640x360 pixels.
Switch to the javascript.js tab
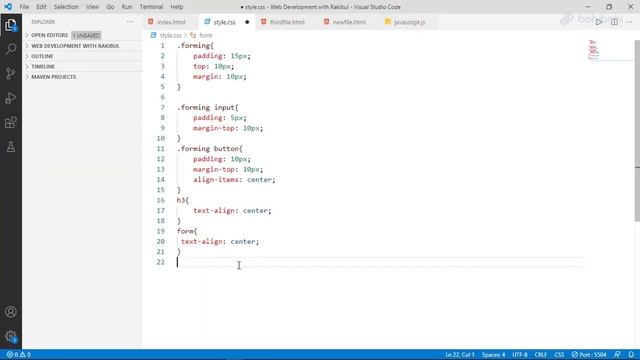pos(409,22)
